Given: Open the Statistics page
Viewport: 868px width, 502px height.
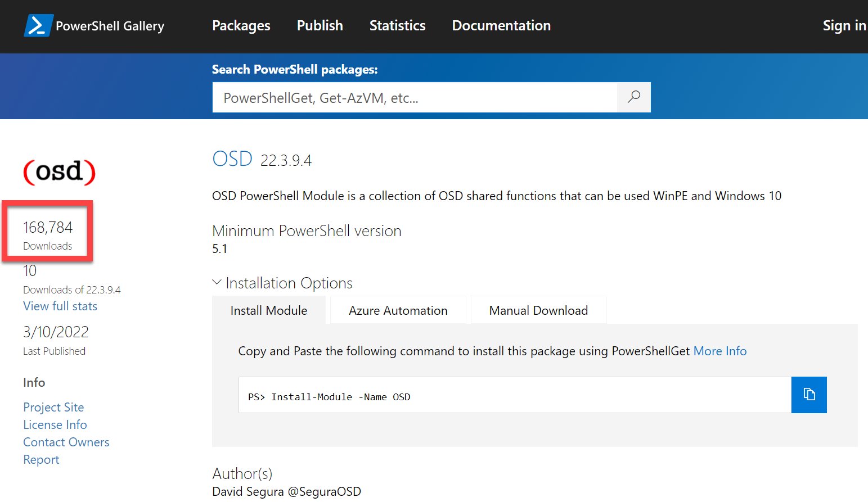Looking at the screenshot, I should point(397,25).
